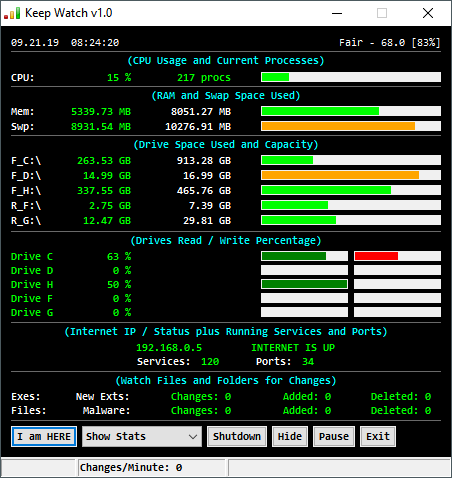Click the Mem RAM usage bar
Screen dimensions: 452x478
(x=351, y=111)
